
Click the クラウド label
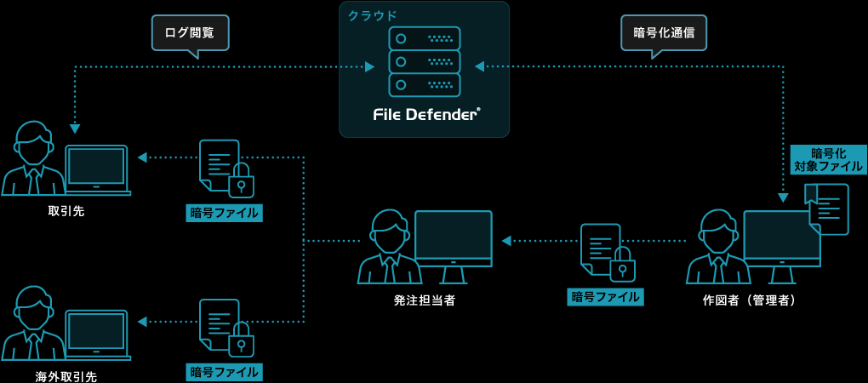(x=372, y=16)
